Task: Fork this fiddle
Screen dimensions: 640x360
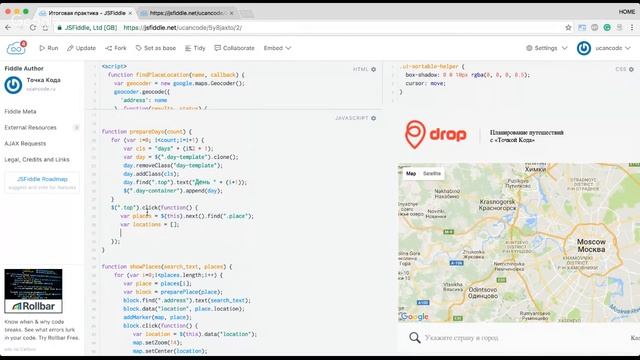Action: (x=116, y=48)
